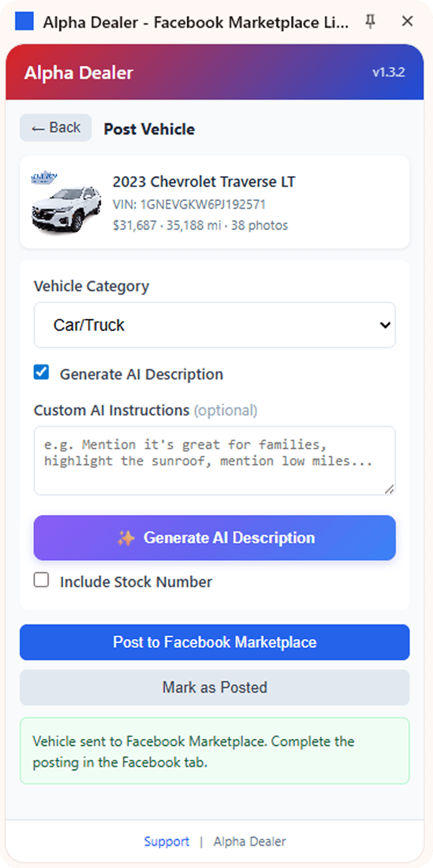Click Post to Facebook Marketplace button
433x868 pixels.
(x=215, y=642)
